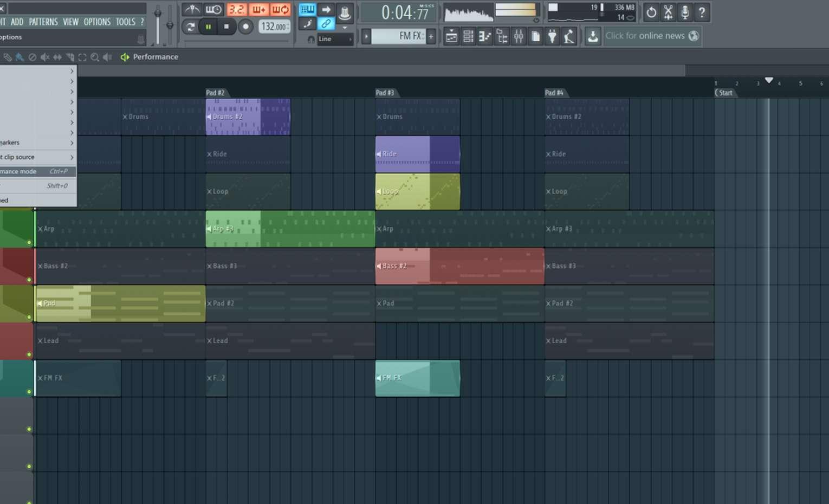Click the undo history circular arrow icon
The width and height of the screenshot is (829, 504).
[651, 12]
